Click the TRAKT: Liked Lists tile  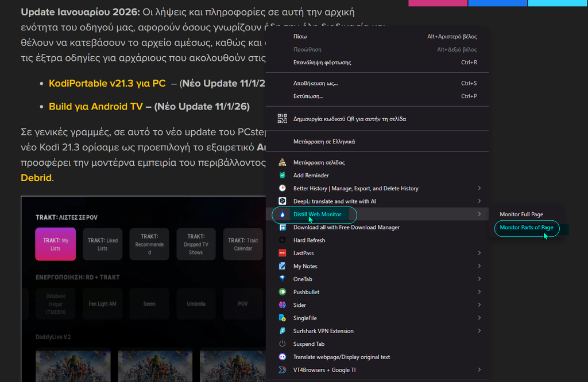point(102,244)
